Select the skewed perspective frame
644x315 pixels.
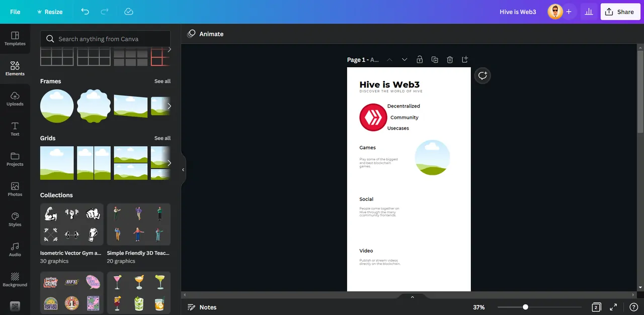point(131,106)
